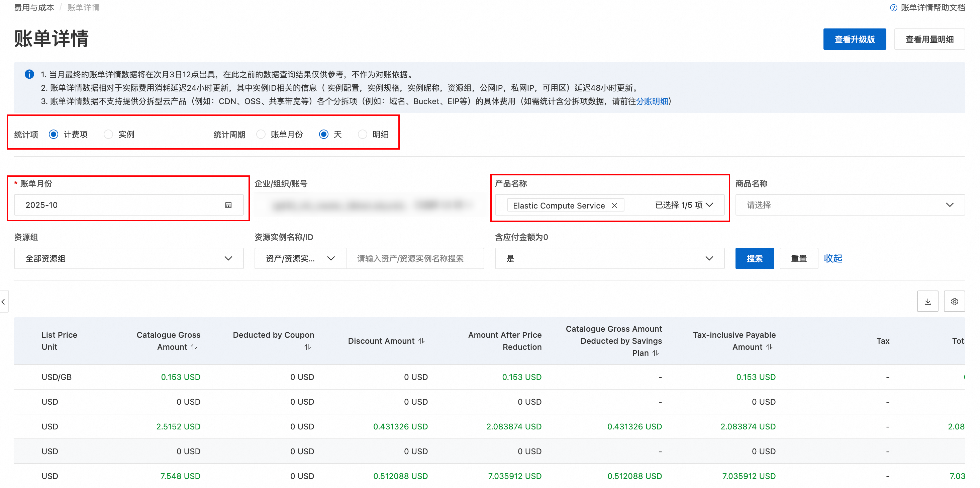The width and height of the screenshot is (980, 488).
Task: Open the 分账明细 link
Action: pos(652,101)
